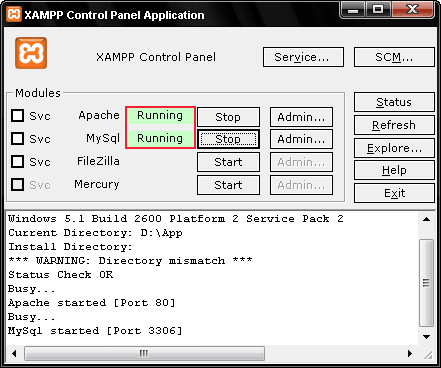Click the Windows 5.1 Build 2600 log line
The image size is (441, 368).
(176, 219)
